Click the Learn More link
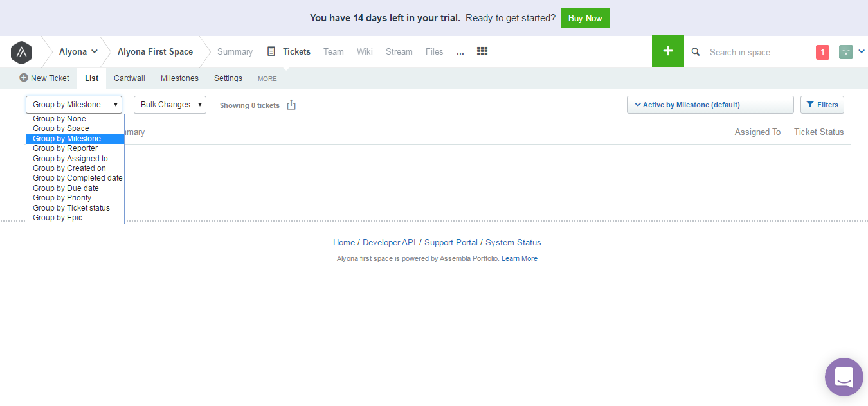 click(x=520, y=258)
